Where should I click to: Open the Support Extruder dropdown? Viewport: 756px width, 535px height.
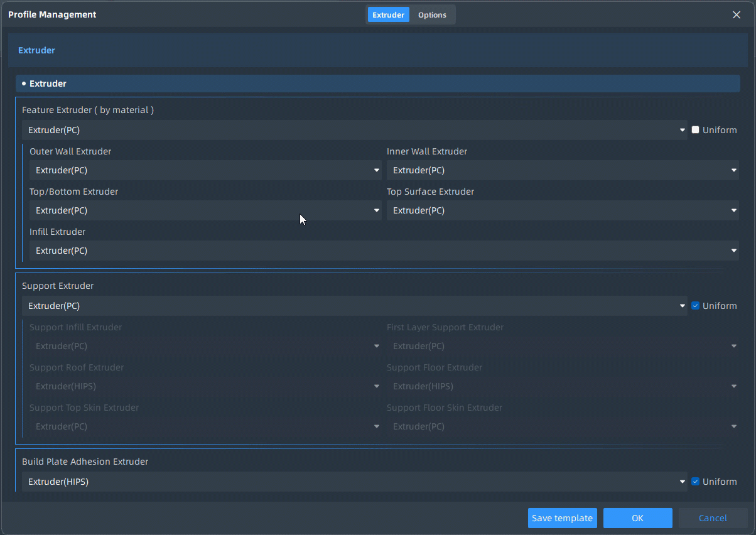point(355,306)
